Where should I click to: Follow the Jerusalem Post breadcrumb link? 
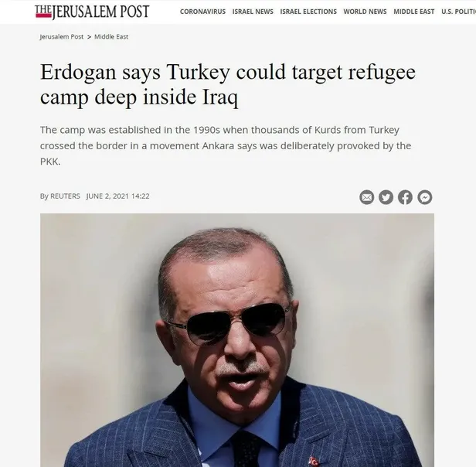click(61, 37)
